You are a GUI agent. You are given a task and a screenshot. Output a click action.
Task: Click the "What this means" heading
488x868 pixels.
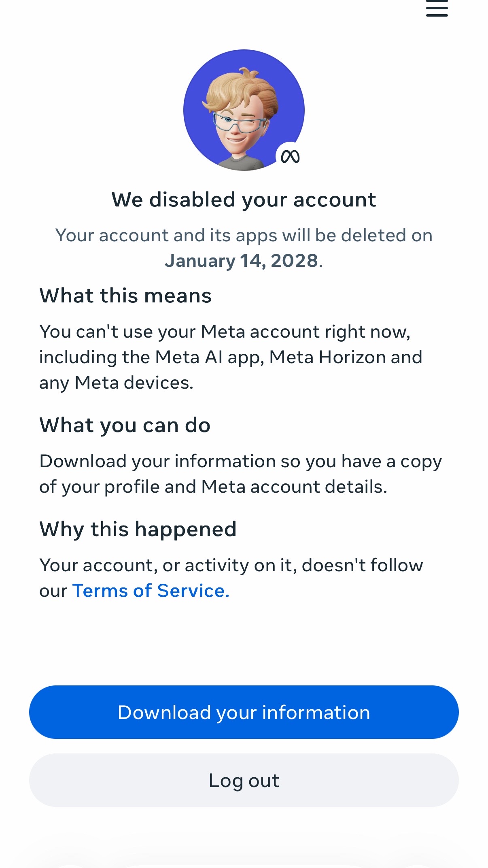(x=125, y=296)
